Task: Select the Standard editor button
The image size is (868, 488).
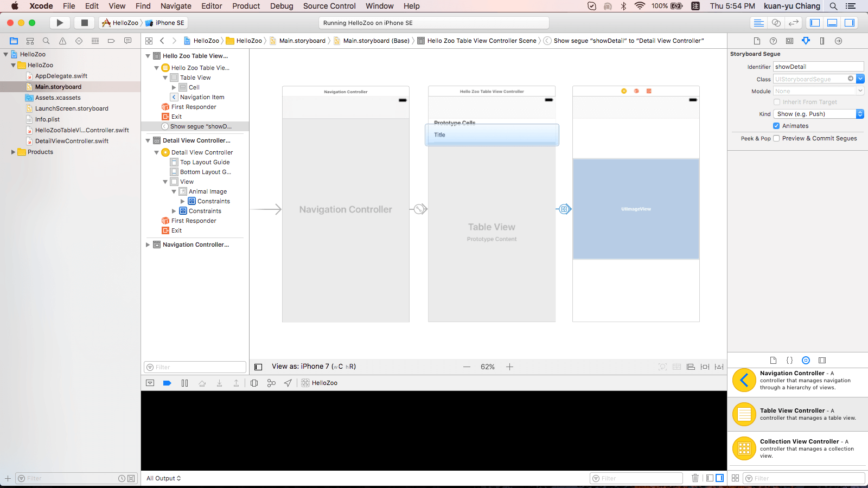Action: pyautogui.click(x=759, y=23)
